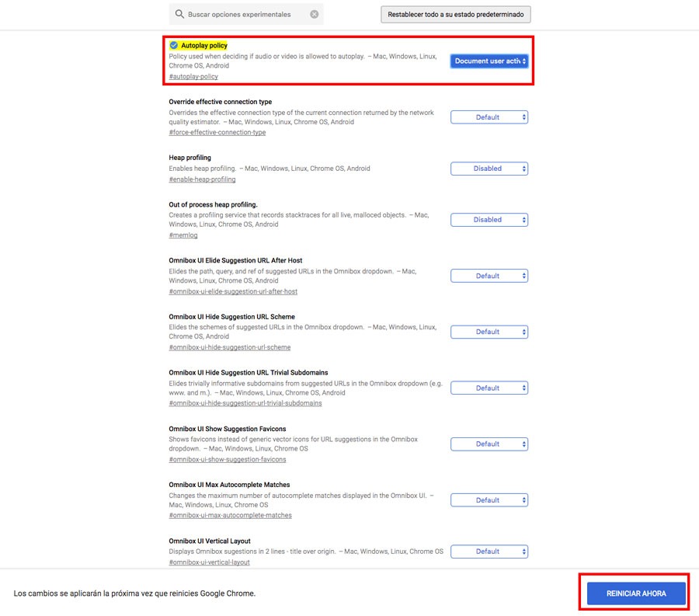Focus the Buscar opciones experimentales field
The width and height of the screenshot is (699, 616).
[x=245, y=15]
